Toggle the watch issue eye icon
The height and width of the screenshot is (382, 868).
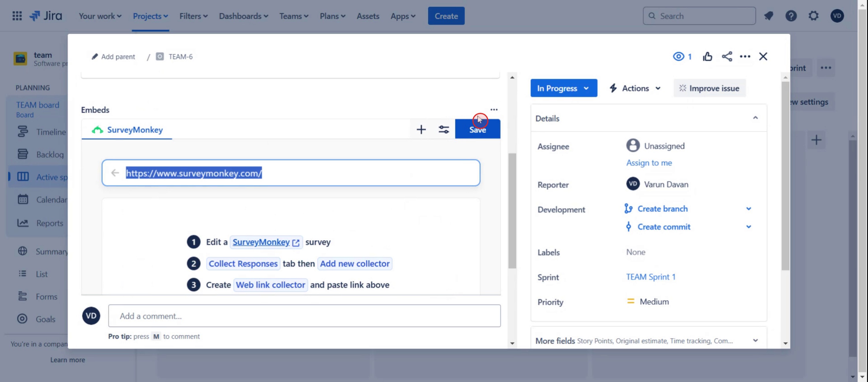pyautogui.click(x=679, y=57)
